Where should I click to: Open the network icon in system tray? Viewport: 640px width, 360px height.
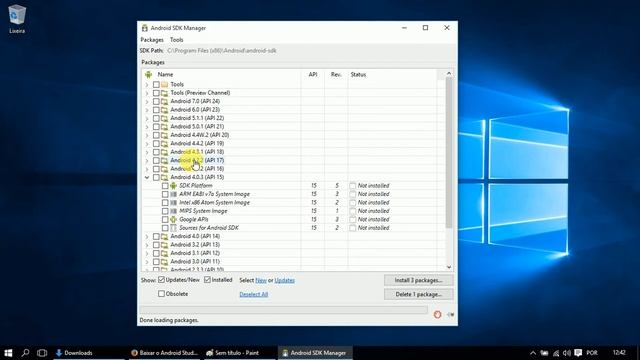click(556, 353)
